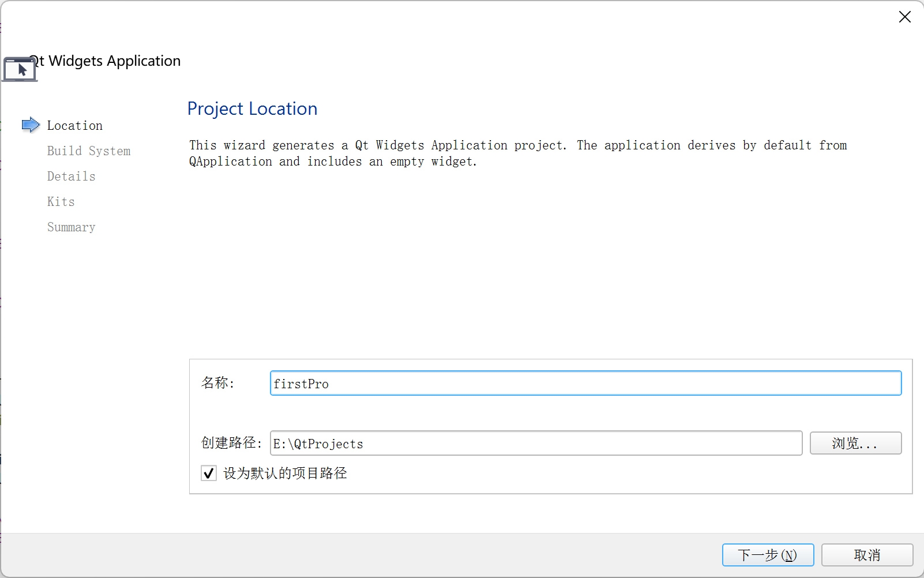The image size is (924, 578).
Task: Close the wizard dialog with the X
Action: [904, 17]
